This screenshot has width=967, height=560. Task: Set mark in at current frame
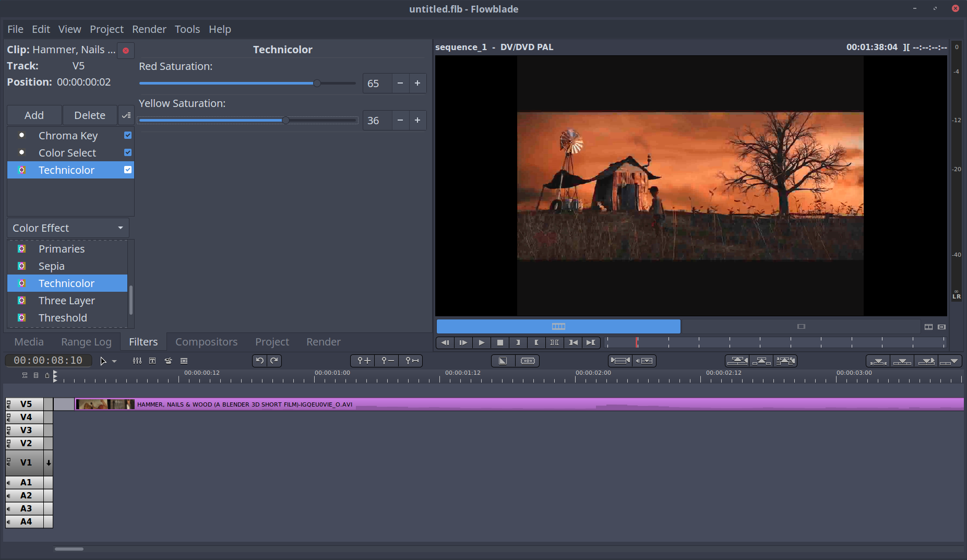point(518,342)
